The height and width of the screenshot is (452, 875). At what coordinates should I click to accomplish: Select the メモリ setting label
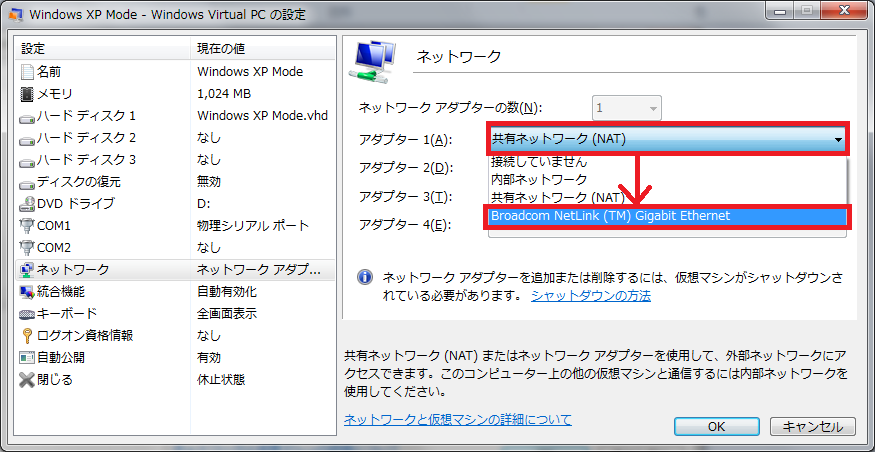(x=54, y=94)
